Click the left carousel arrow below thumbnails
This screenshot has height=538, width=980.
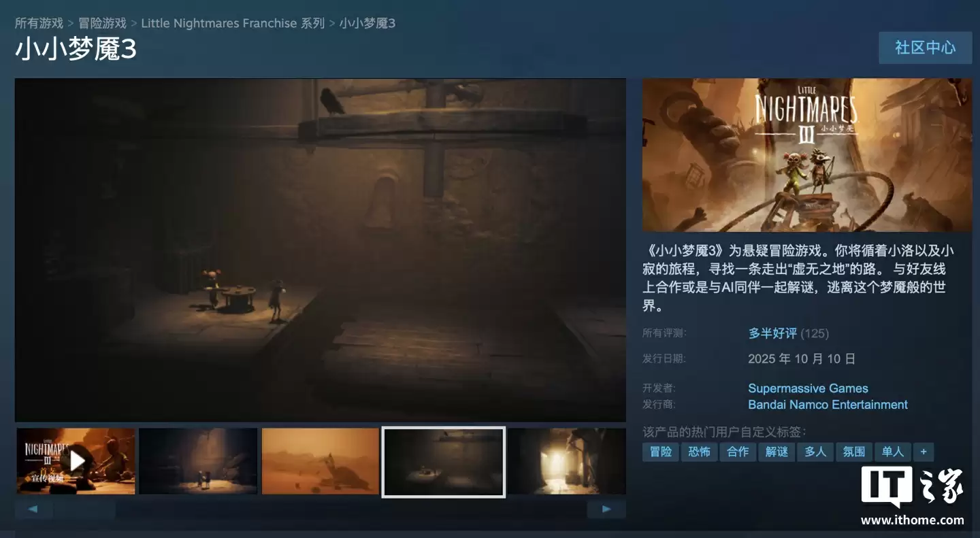pos(33,508)
